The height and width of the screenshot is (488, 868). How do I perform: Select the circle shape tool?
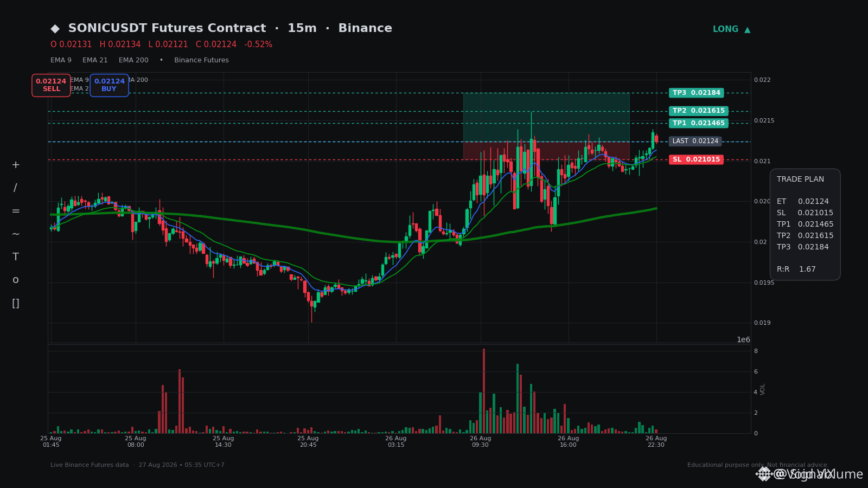16,280
